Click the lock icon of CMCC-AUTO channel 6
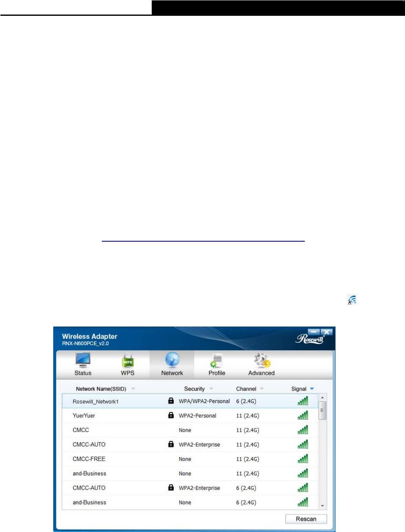Viewport: 405px width, 532px height. pos(171,487)
